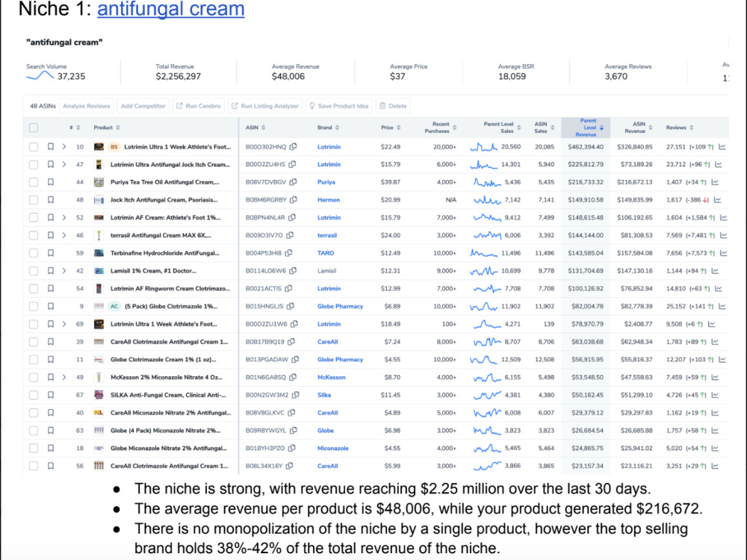Copy ASIN B00O302HNQ with its copy icon
The image size is (747, 560).
(293, 146)
